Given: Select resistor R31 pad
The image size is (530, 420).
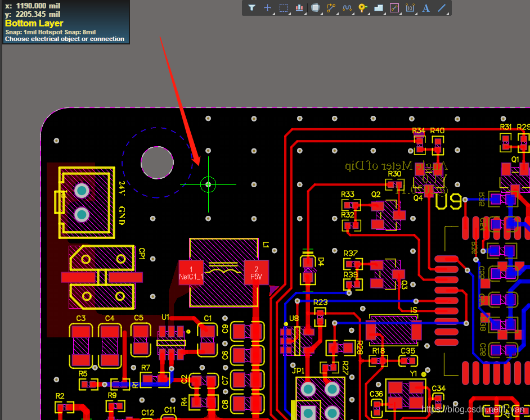Looking at the screenshot, I should (506, 142).
